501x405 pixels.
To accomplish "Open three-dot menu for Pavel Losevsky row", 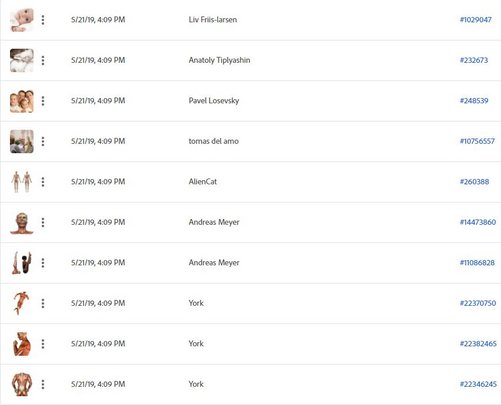I will pyautogui.click(x=43, y=101).
